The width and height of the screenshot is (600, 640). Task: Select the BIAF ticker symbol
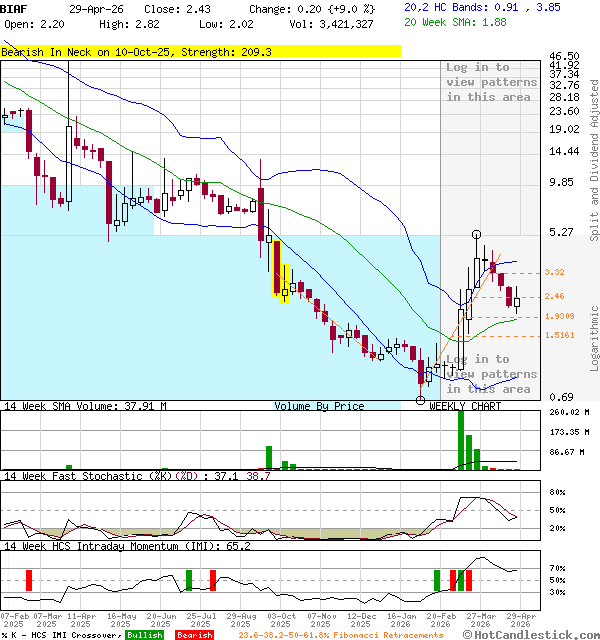[15, 8]
